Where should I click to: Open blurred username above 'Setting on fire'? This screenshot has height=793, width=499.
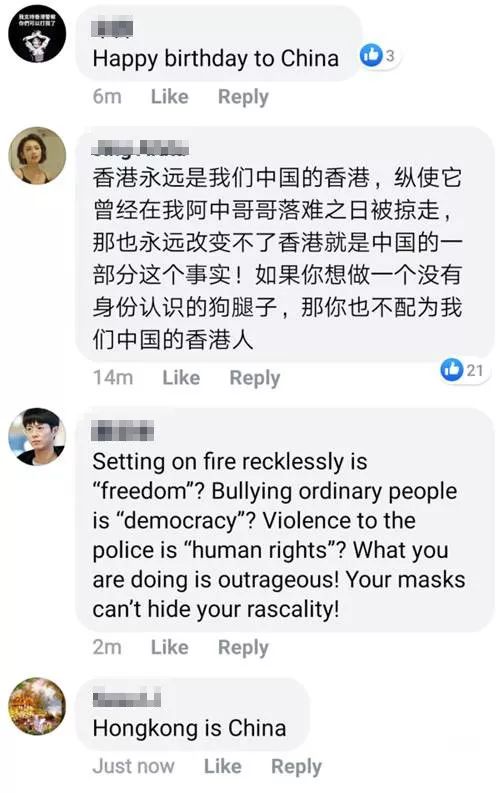point(123,432)
